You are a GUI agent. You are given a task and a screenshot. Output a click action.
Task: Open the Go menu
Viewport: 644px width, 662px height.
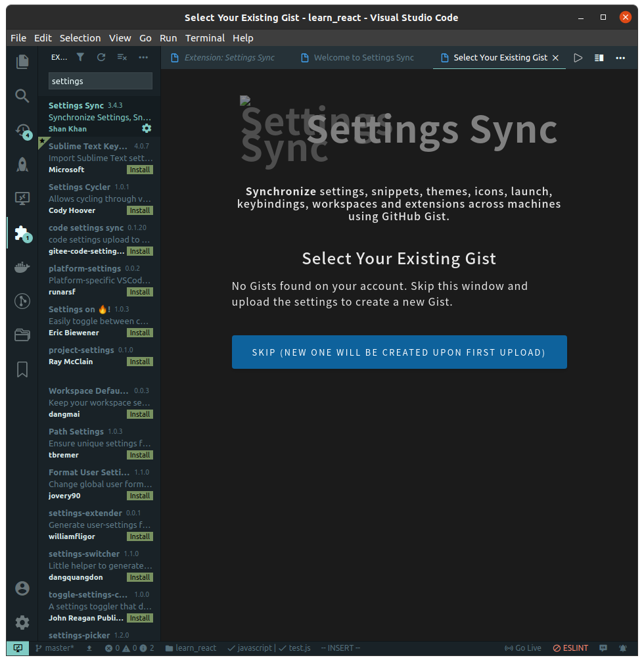(145, 38)
